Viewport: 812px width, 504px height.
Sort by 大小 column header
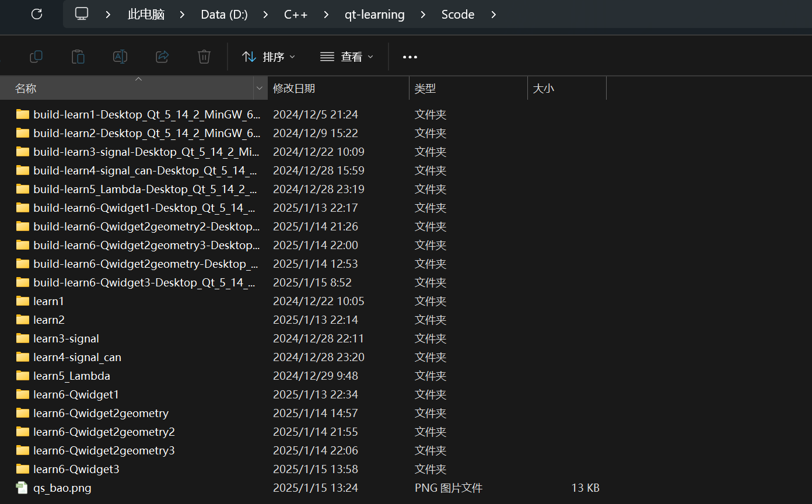544,88
